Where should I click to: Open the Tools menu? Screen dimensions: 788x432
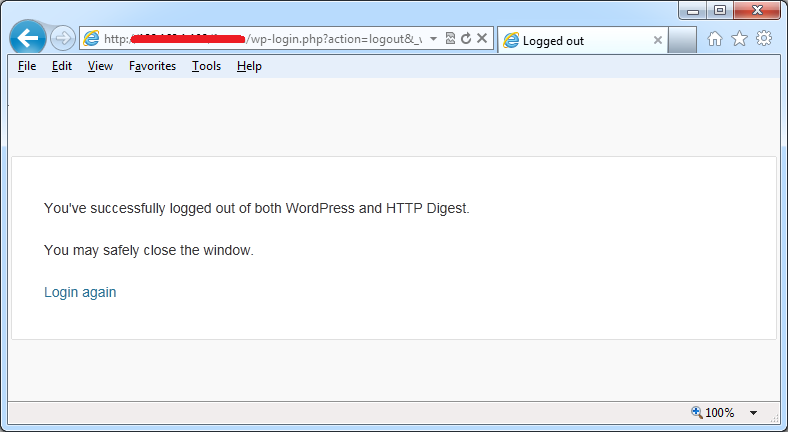pyautogui.click(x=207, y=66)
